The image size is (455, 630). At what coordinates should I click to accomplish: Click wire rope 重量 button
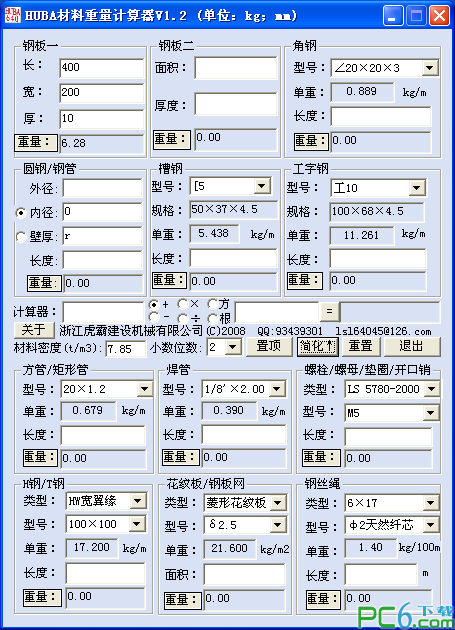(324, 599)
